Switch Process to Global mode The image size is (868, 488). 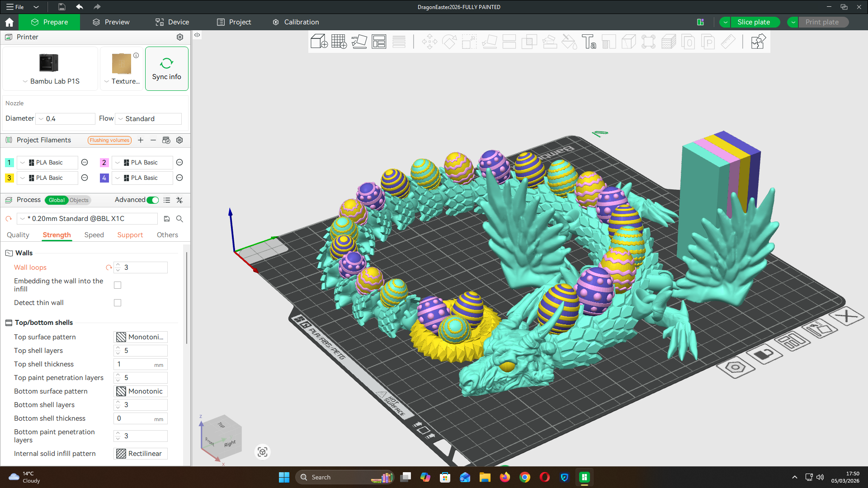(57, 200)
